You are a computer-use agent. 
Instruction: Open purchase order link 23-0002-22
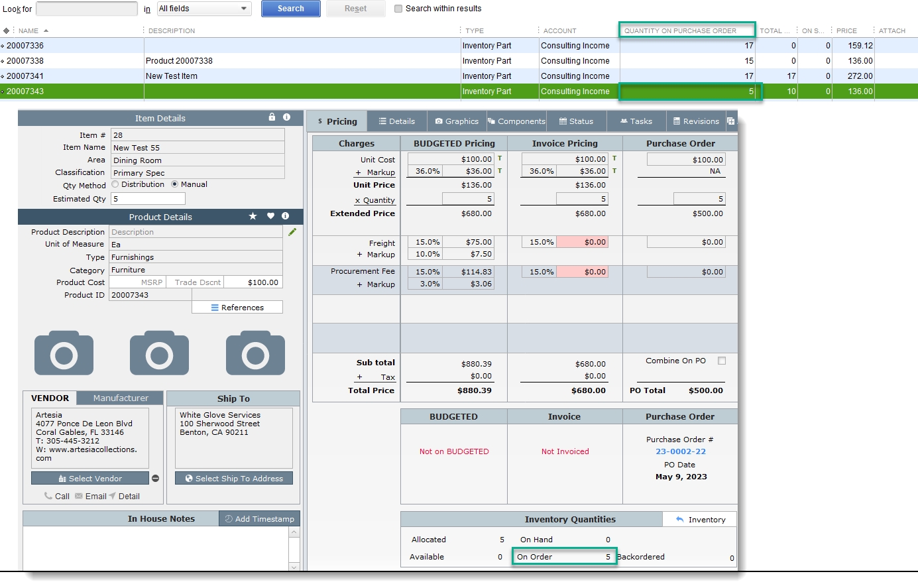(681, 451)
